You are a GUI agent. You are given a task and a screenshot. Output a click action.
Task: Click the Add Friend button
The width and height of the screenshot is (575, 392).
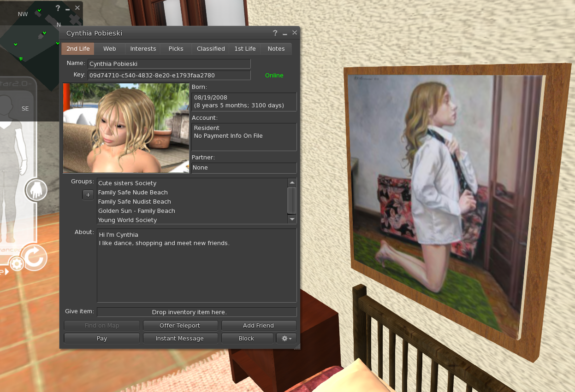coord(259,326)
